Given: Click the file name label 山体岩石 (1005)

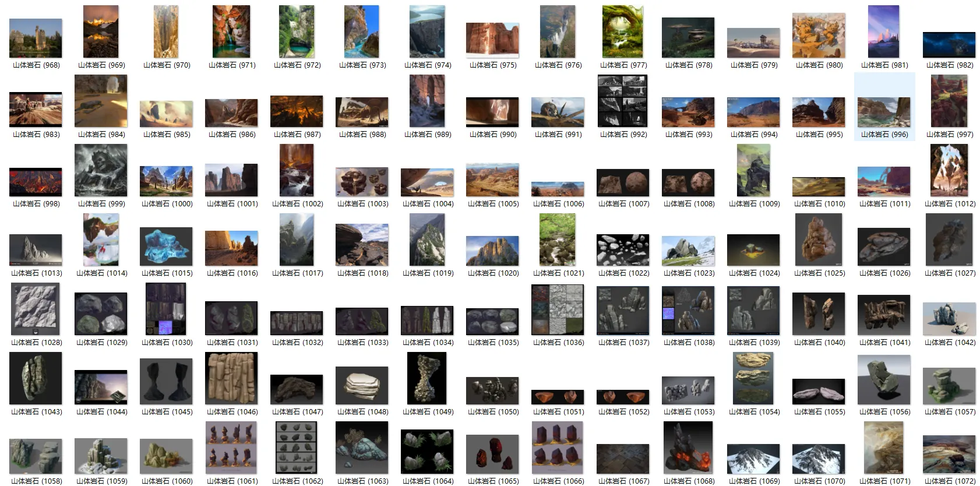Looking at the screenshot, I should click(x=493, y=204).
